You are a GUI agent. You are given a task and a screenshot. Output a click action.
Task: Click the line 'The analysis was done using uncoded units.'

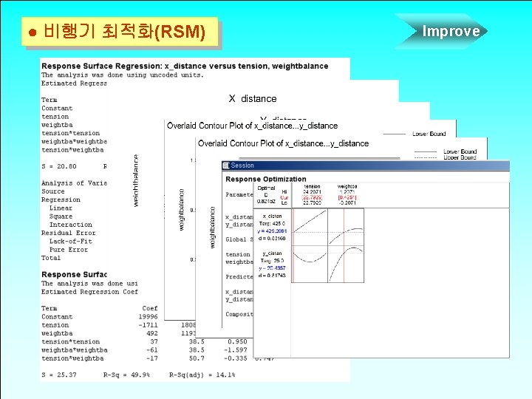click(123, 75)
